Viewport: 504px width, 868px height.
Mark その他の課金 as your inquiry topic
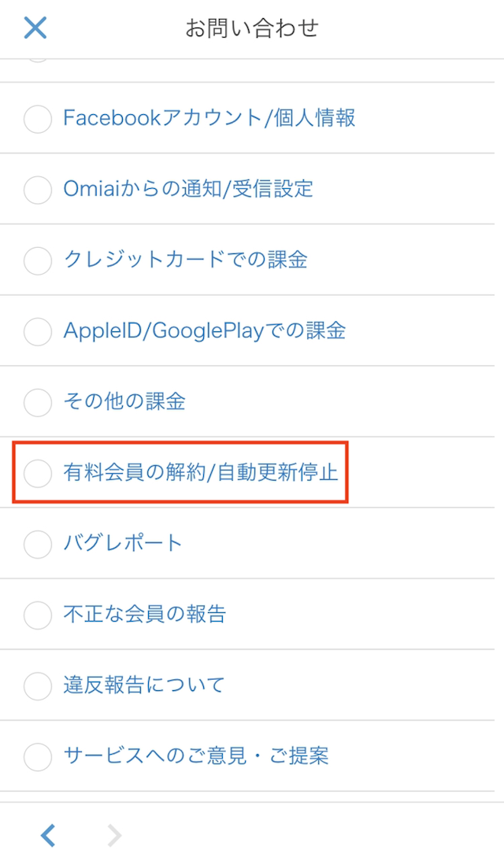click(37, 402)
